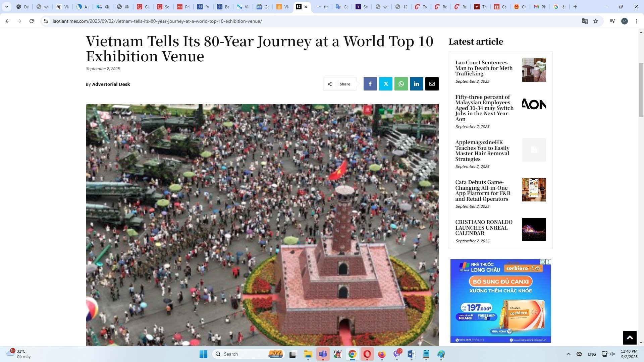Open the site information icon in address bar
The image size is (644, 362).
click(x=46, y=21)
